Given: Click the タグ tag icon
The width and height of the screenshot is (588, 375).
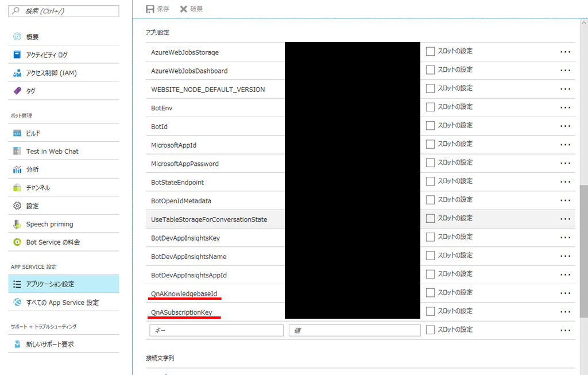Looking at the screenshot, I should (17, 91).
